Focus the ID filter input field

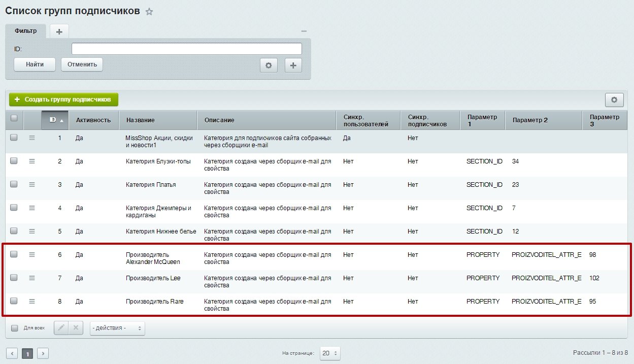187,49
